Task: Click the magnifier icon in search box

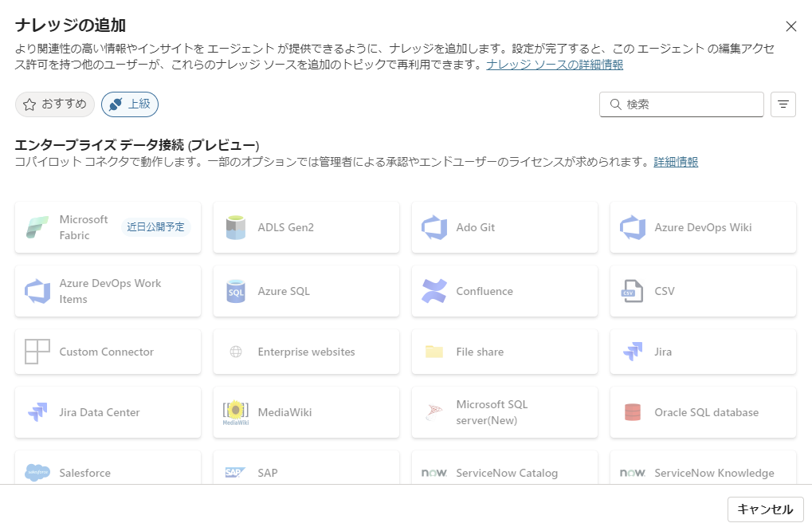Action: 616,104
